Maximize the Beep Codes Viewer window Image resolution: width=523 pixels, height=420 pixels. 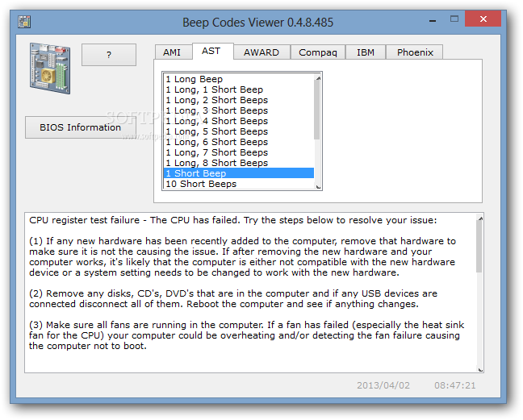454,19
